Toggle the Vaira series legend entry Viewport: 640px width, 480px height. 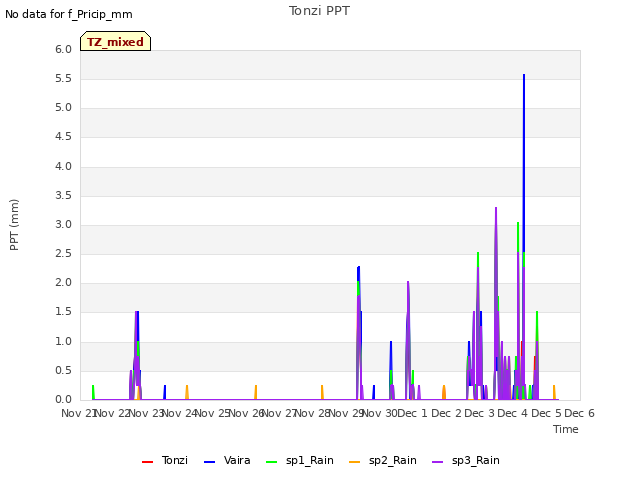click(x=227, y=460)
